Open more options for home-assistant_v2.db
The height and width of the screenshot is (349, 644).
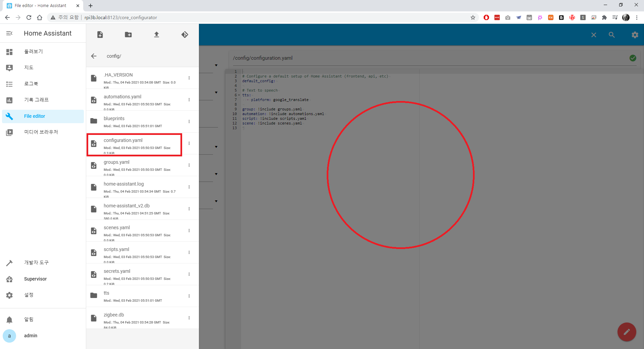tap(189, 209)
